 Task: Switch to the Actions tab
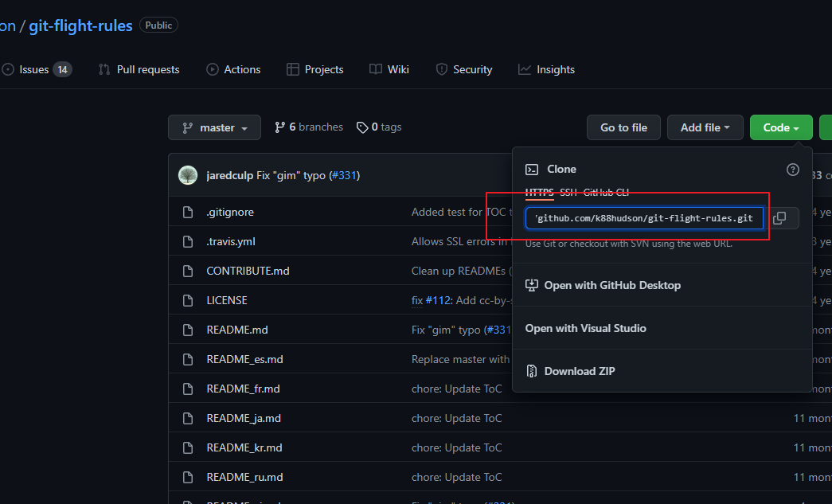pyautogui.click(x=233, y=69)
